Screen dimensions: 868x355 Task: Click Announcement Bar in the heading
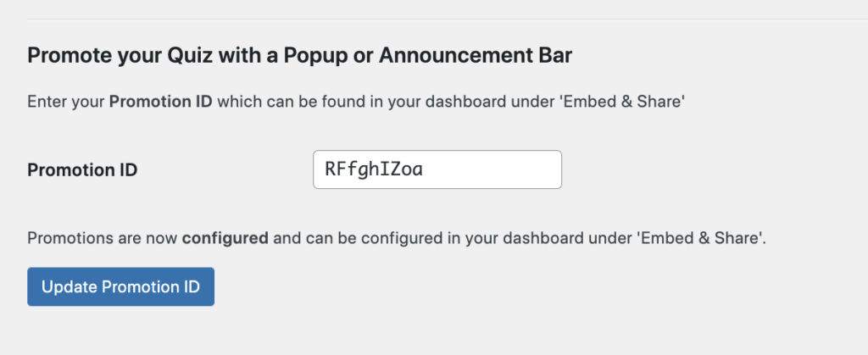click(476, 57)
